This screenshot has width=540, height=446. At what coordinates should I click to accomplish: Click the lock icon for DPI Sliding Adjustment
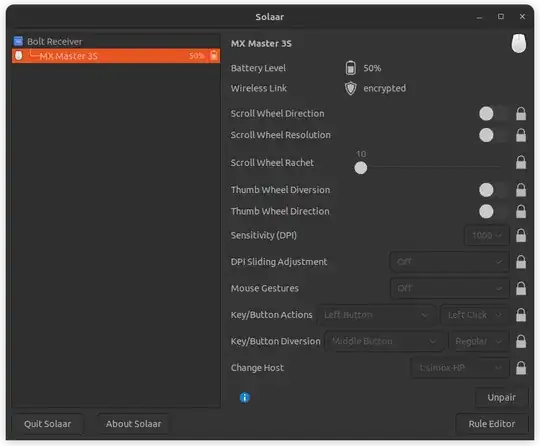point(521,262)
